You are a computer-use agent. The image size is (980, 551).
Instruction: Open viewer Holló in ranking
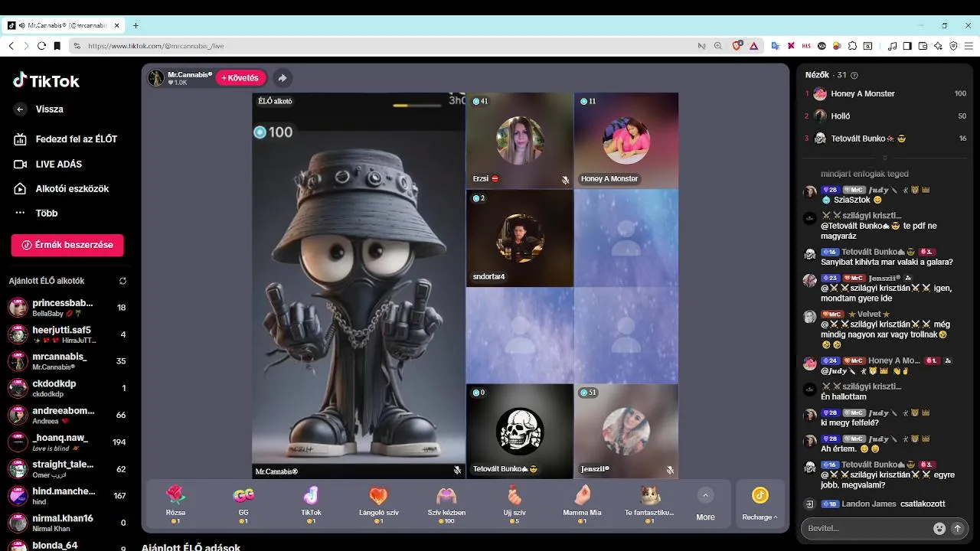click(885, 116)
